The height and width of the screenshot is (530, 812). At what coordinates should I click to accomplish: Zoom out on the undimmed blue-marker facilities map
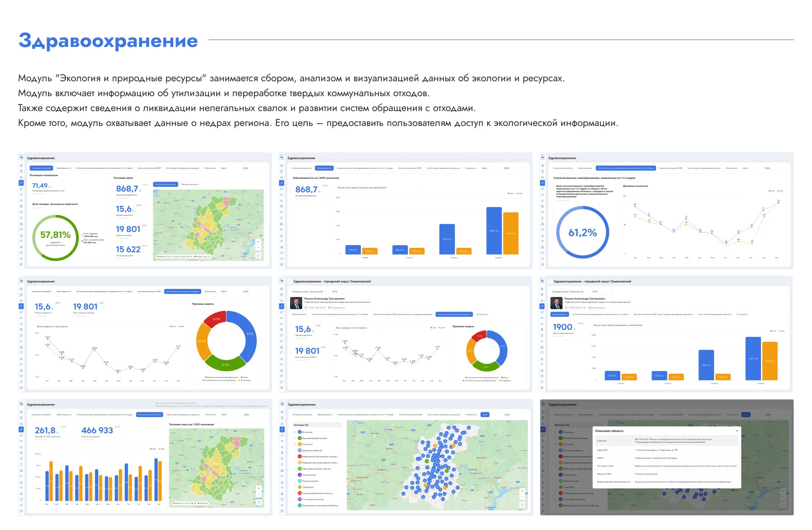522,496
